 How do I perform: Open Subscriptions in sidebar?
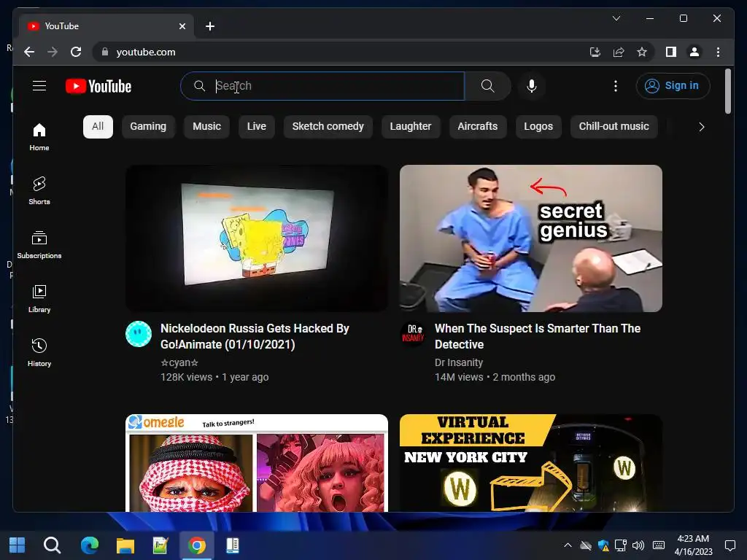[39, 245]
